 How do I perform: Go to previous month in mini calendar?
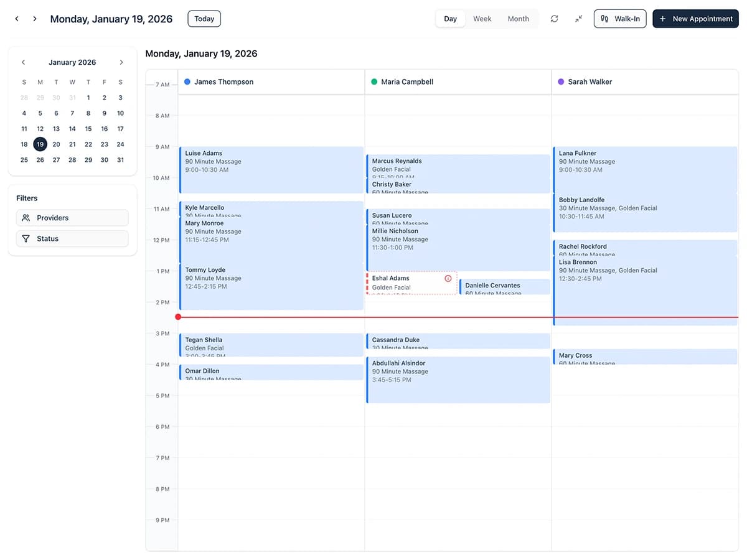23,62
